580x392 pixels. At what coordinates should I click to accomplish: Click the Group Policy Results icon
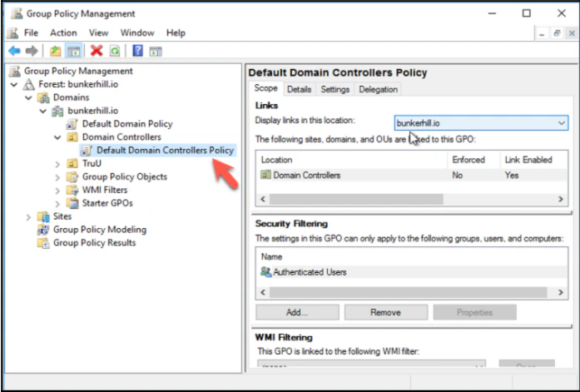pyautogui.click(x=43, y=243)
